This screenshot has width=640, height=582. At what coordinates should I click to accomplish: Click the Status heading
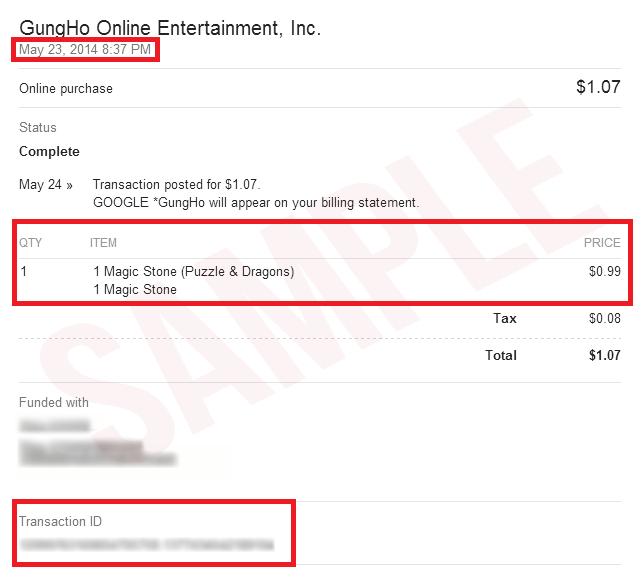click(x=38, y=127)
